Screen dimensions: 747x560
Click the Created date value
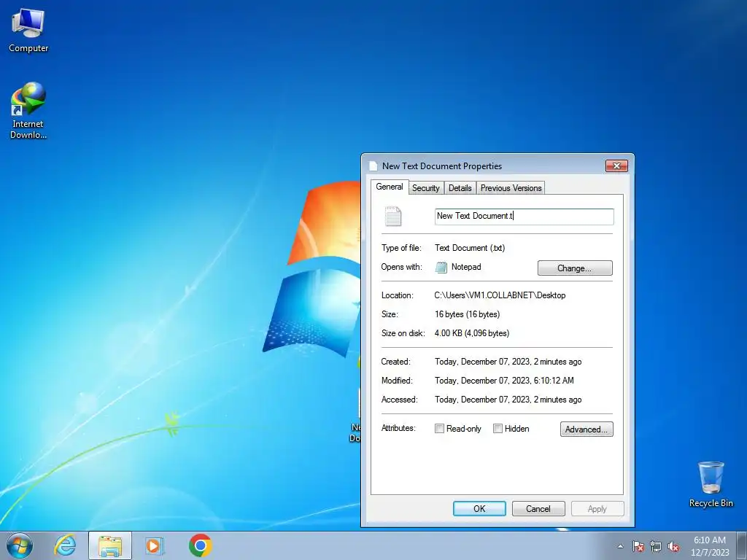(508, 362)
